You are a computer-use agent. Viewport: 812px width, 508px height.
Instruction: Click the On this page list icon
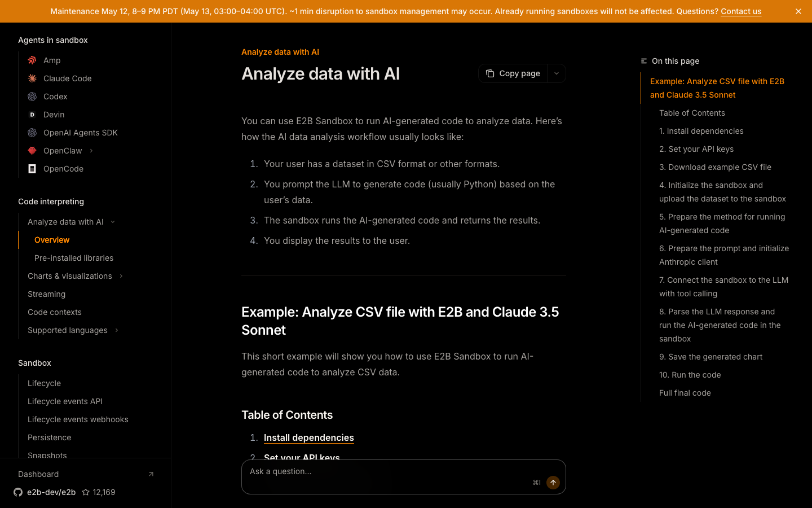click(x=644, y=61)
